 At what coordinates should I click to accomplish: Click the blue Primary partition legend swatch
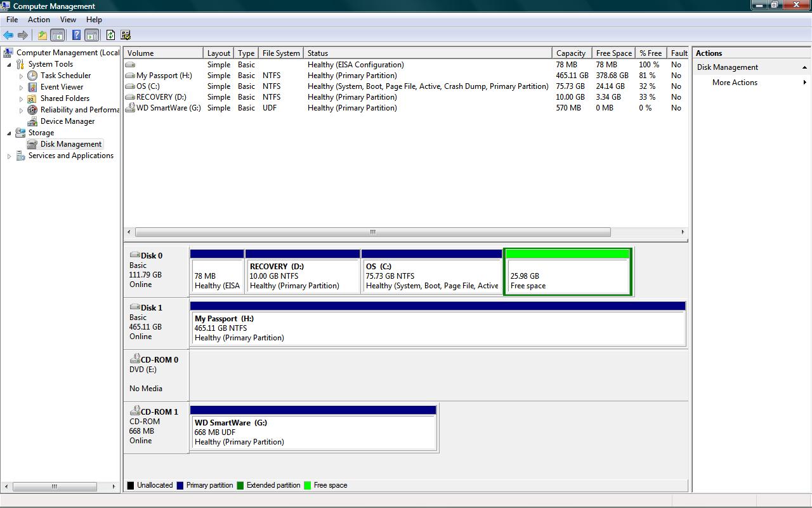(x=180, y=486)
